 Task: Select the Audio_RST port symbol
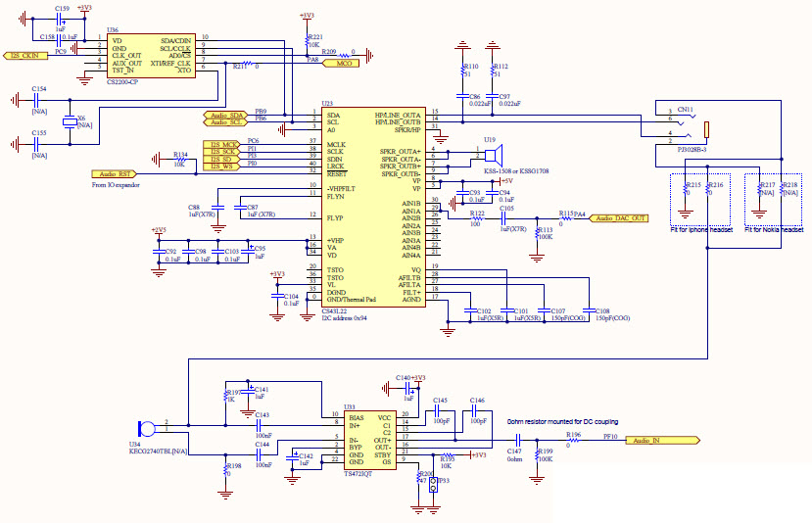(115, 174)
